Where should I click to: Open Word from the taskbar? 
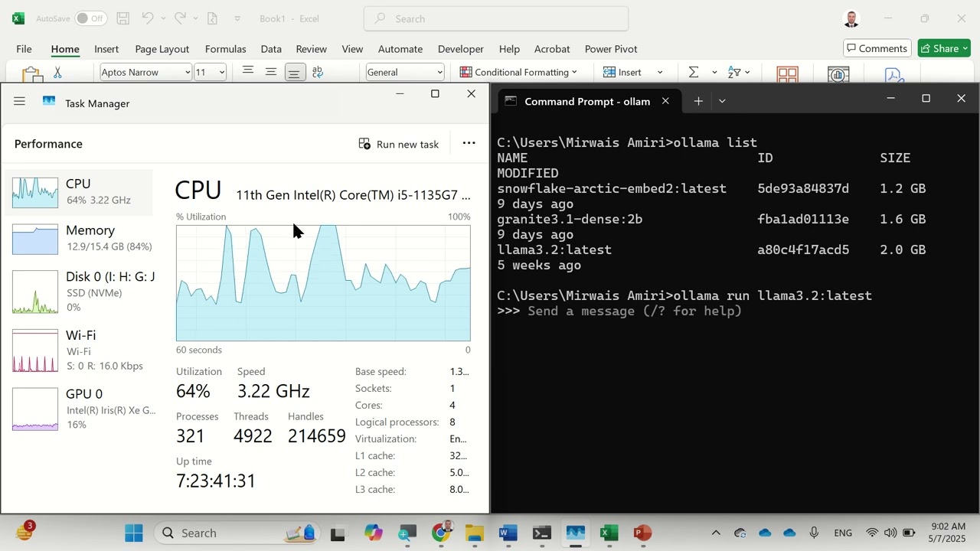pyautogui.click(x=508, y=533)
